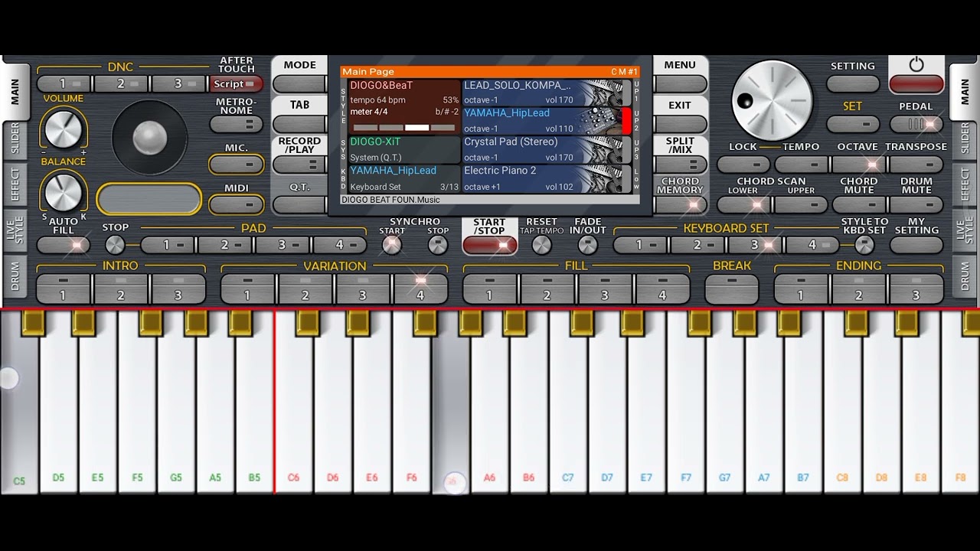
Task: Enable the Metronome button
Action: (x=236, y=124)
